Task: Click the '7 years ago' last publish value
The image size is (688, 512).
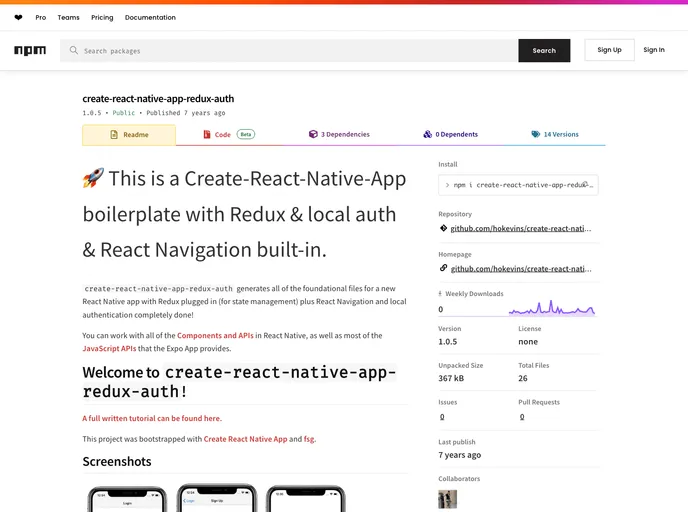Action: tap(459, 455)
